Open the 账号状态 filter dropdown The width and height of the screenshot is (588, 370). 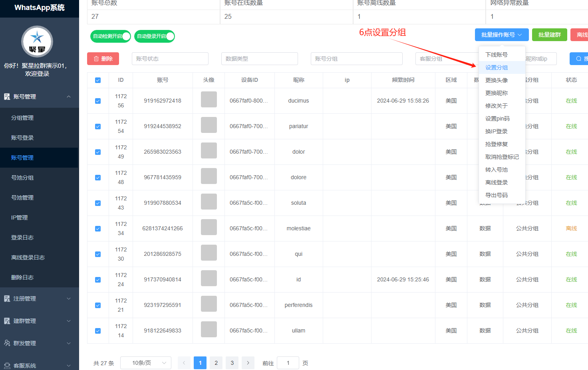pyautogui.click(x=170, y=58)
